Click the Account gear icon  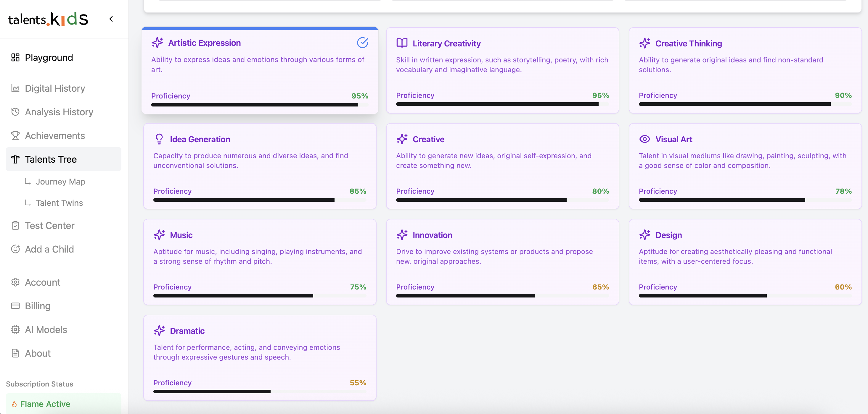(x=15, y=282)
